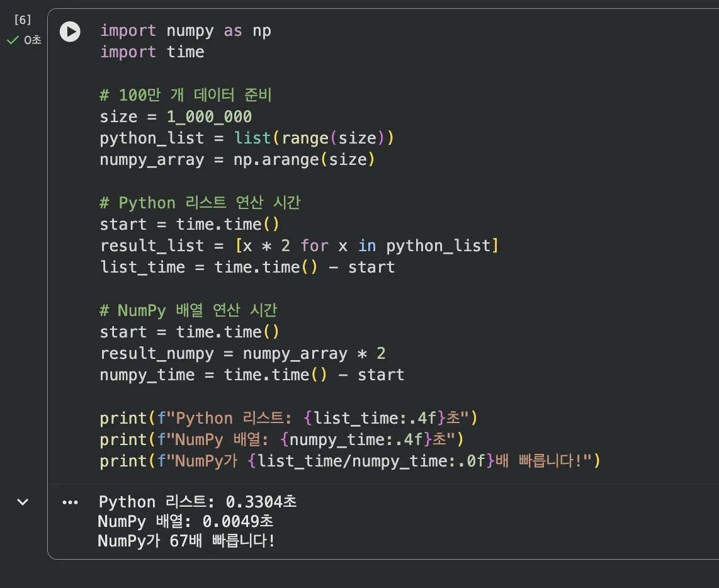Click the '# NumPy 배열 연산 시간' comment
The height and width of the screenshot is (588, 719).
coord(188,310)
